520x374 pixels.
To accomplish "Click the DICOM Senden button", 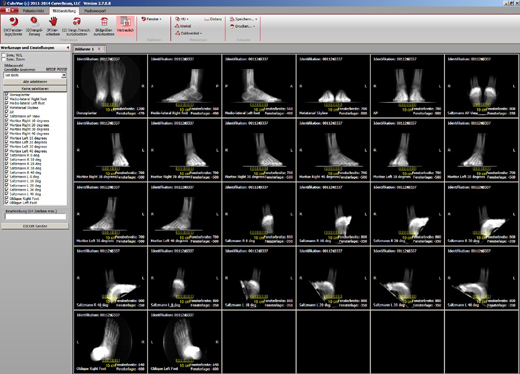I will [x=35, y=226].
